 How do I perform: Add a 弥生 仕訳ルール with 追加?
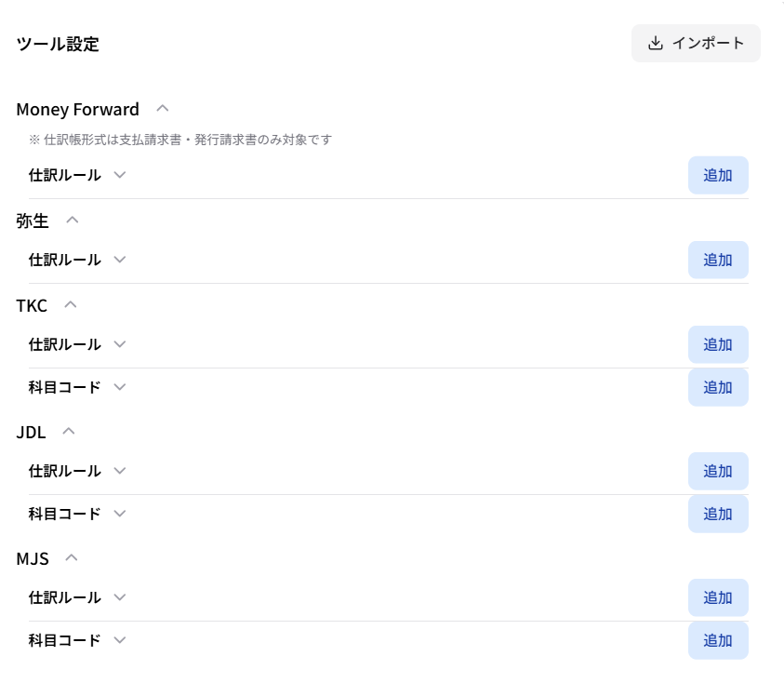coord(718,260)
